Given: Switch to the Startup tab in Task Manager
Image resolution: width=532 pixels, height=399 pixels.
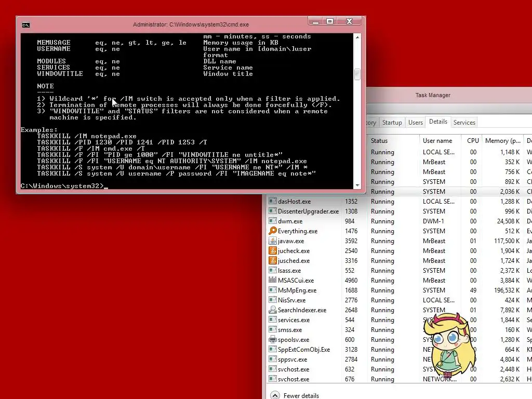Looking at the screenshot, I should [x=392, y=123].
